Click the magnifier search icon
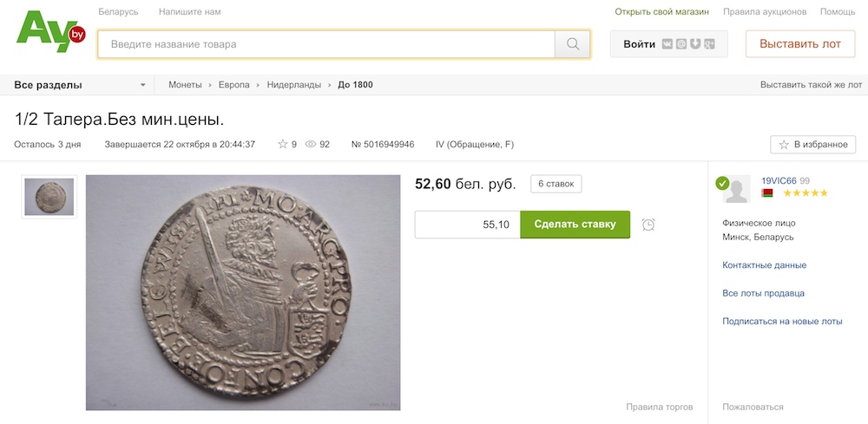 click(572, 44)
